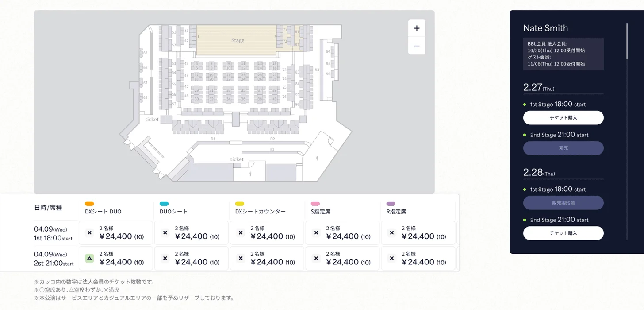
Task: Buy tickets for 2.27 1st Stage 18:00
Action: point(563,118)
